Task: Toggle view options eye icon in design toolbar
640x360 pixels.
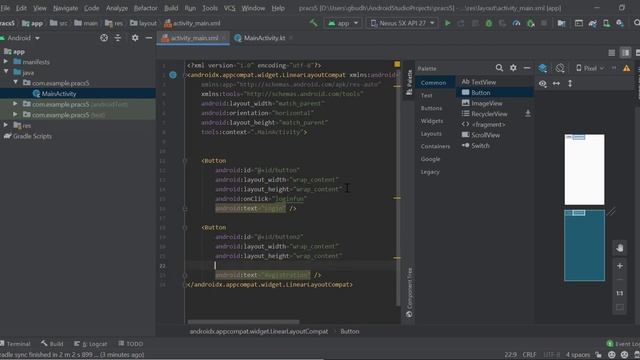Action: pyautogui.click(x=542, y=83)
